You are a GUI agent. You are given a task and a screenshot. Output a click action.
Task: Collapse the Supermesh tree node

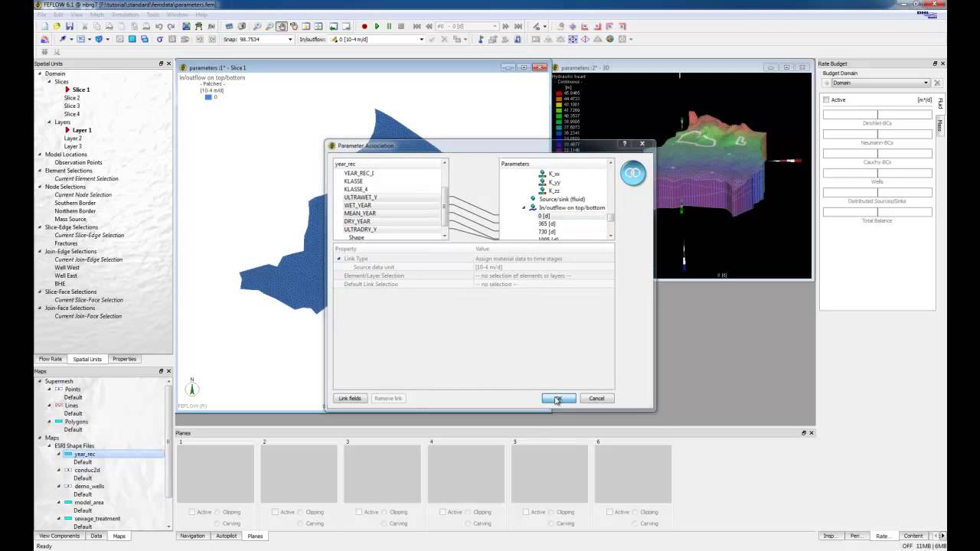(39, 381)
